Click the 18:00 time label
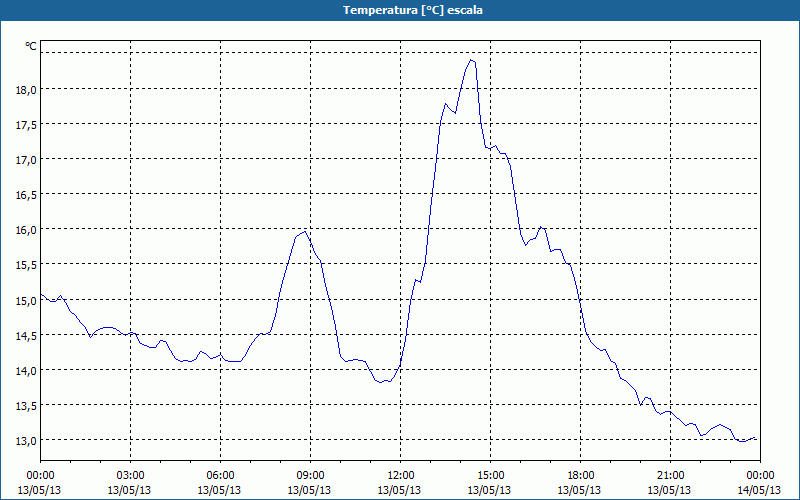Image resolution: width=800 pixels, height=500 pixels. coord(581,476)
